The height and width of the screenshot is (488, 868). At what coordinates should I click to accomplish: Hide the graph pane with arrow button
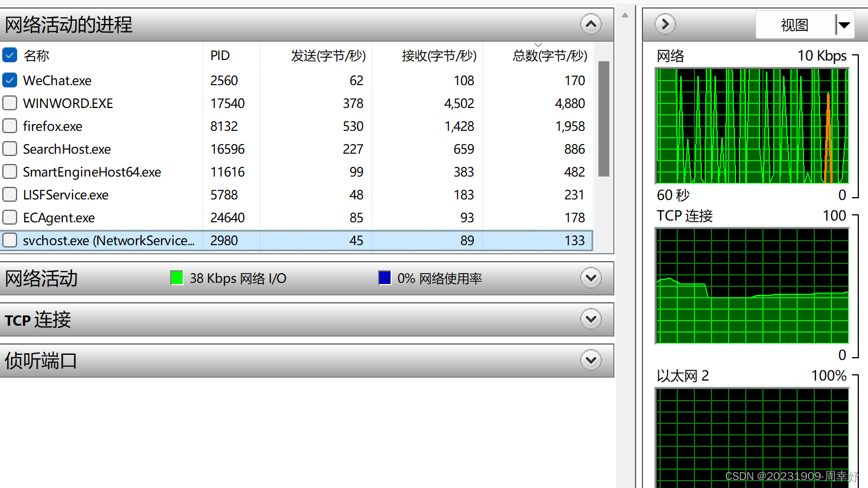coord(665,25)
